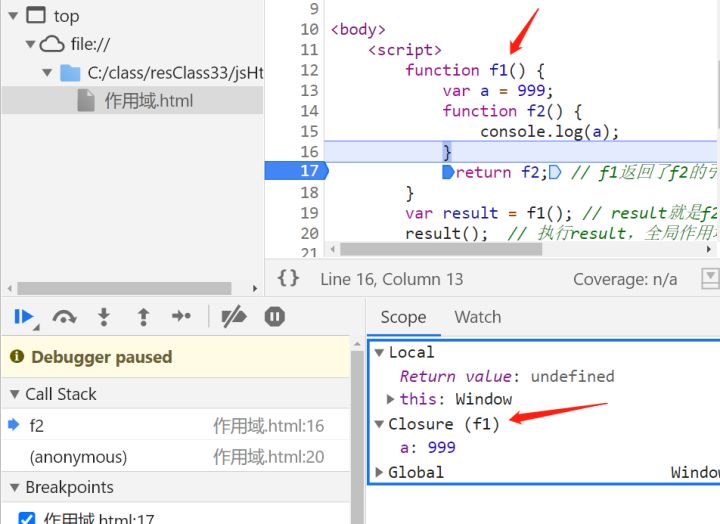Click the right arrow of the navigator scrollbar
Screen dimensions: 720x524
click(x=255, y=288)
